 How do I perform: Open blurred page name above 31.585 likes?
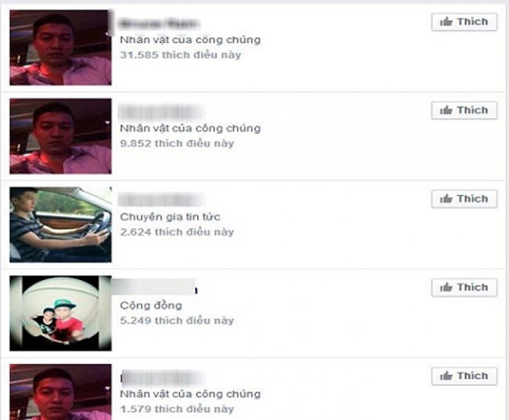click(x=159, y=24)
